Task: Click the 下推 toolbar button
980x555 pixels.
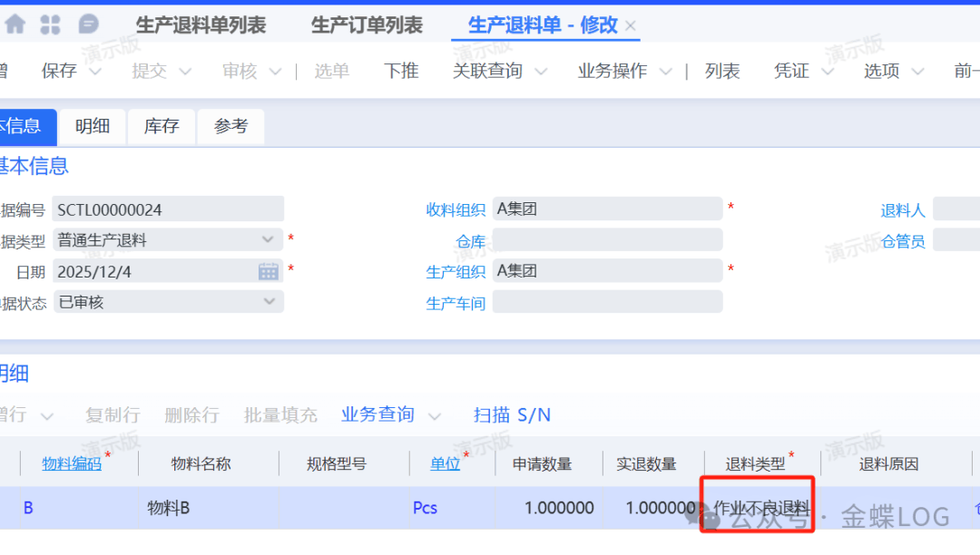Action: pyautogui.click(x=401, y=71)
